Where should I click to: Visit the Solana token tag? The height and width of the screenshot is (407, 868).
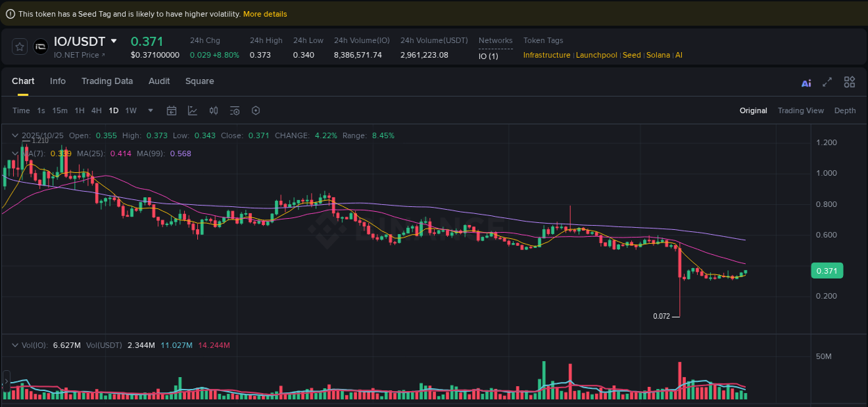click(x=658, y=55)
